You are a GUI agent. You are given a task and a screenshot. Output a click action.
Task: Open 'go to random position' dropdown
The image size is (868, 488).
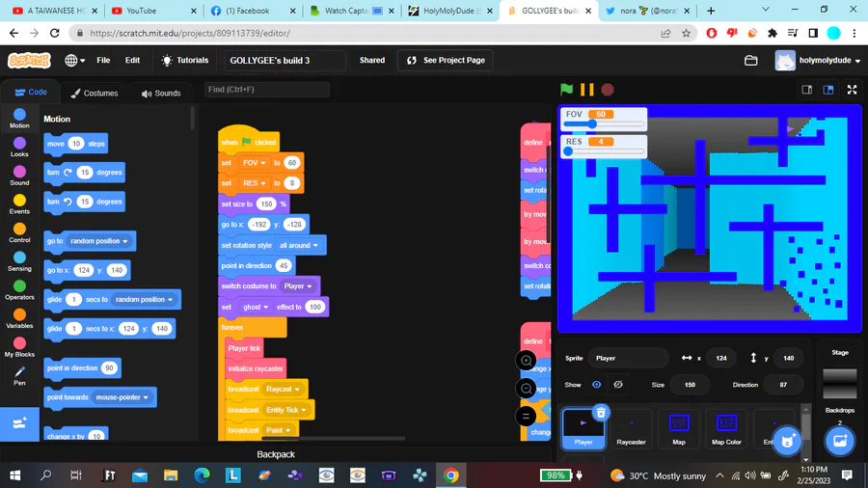tap(99, 241)
